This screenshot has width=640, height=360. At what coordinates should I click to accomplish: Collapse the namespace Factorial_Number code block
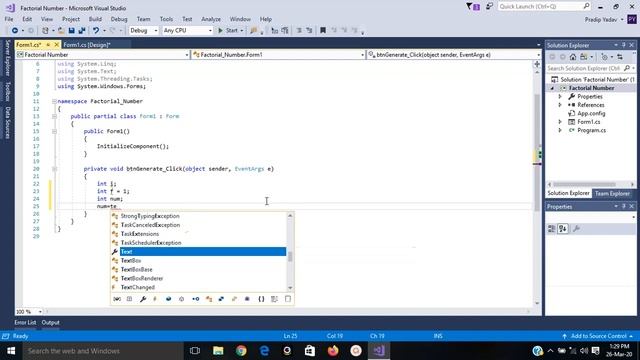(x=54, y=101)
